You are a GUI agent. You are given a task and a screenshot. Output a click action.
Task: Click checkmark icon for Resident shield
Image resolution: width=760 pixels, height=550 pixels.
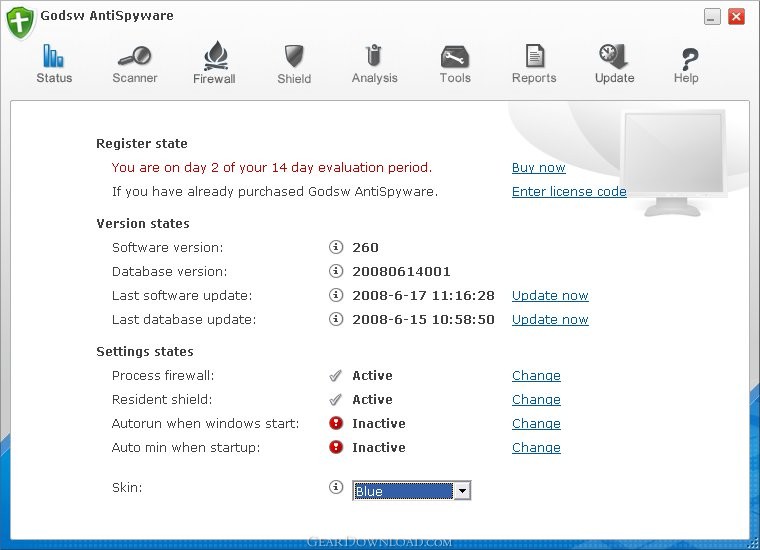point(335,399)
